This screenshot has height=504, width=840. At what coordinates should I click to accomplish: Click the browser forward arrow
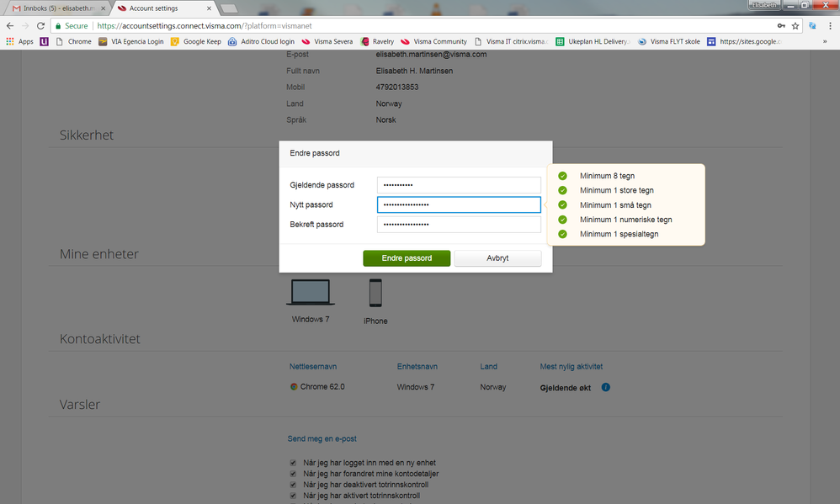[x=25, y=26]
